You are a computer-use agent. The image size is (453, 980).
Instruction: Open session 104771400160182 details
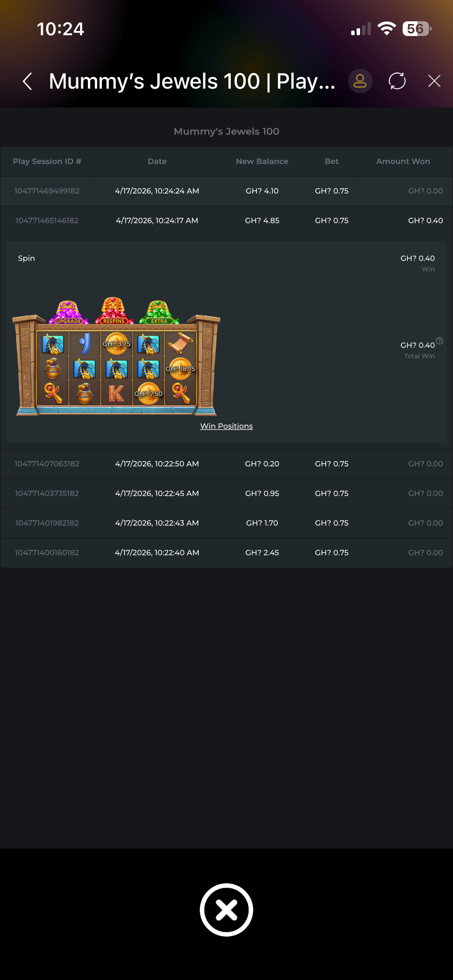226,553
